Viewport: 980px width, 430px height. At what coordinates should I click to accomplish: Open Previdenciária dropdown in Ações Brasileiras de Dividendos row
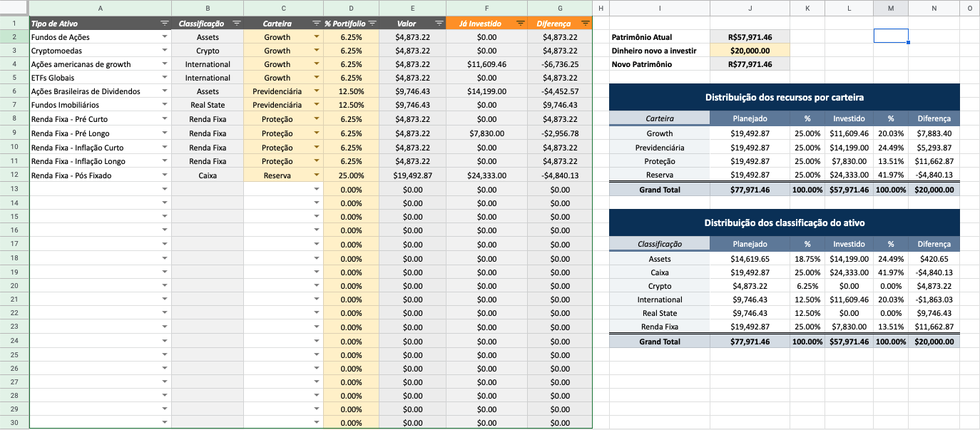[x=317, y=92]
